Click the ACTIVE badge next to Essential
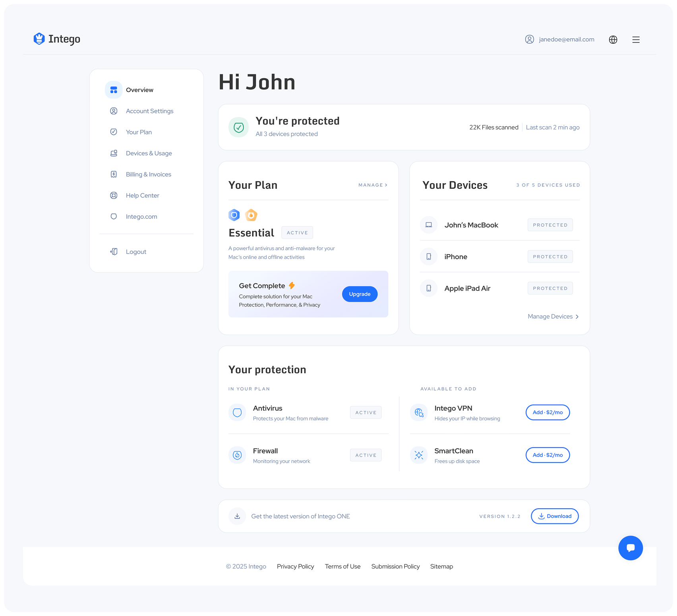Image resolution: width=677 pixels, height=616 pixels. (297, 232)
